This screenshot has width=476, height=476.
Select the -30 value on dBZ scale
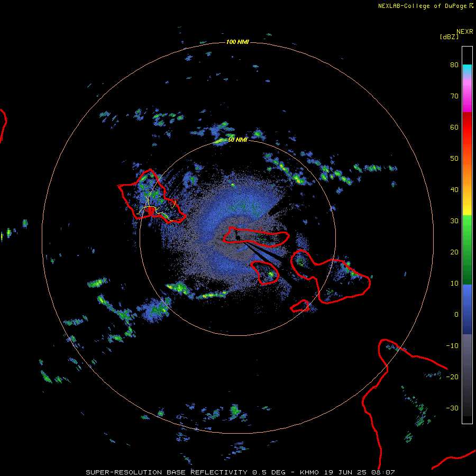452,408
